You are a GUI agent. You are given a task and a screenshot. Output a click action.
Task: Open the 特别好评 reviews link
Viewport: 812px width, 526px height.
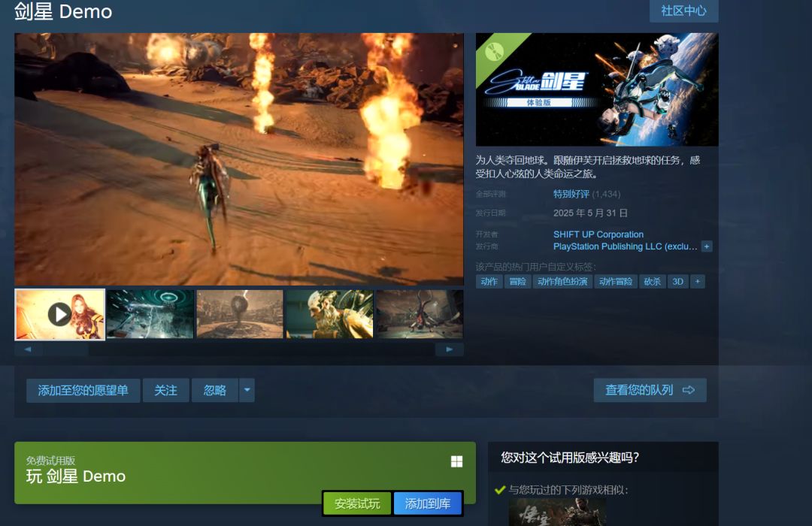pyautogui.click(x=571, y=194)
